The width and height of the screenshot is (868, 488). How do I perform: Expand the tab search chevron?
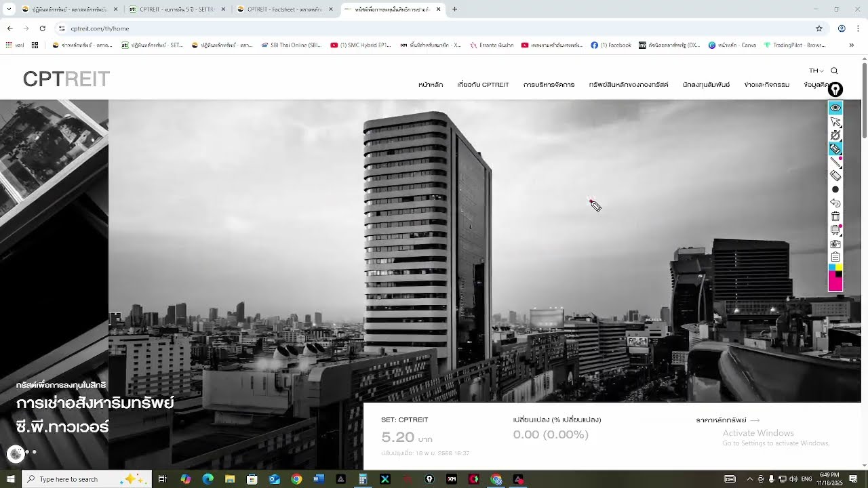[x=9, y=9]
